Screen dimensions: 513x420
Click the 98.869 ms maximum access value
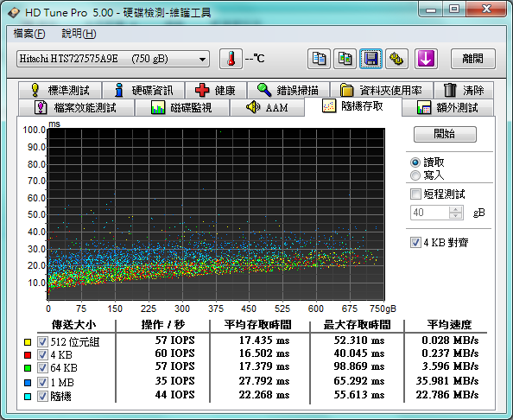tap(359, 366)
